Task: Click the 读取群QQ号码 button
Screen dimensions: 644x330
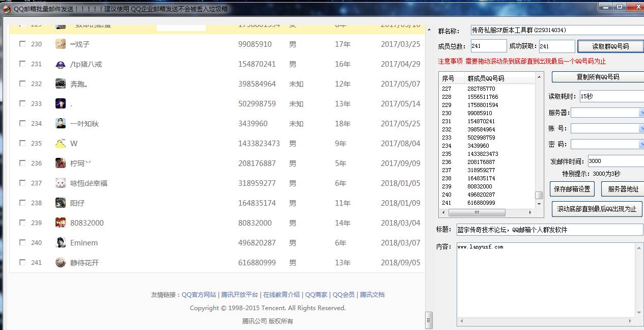Action: click(610, 46)
